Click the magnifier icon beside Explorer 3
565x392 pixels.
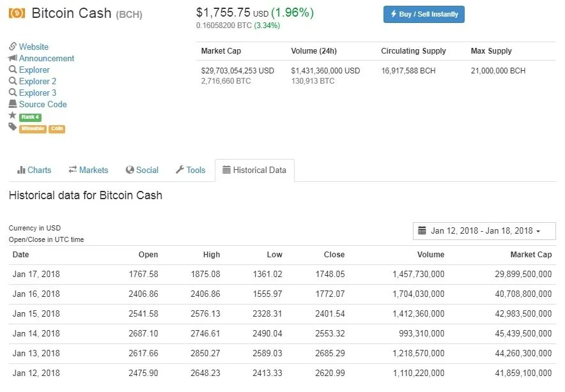point(13,93)
